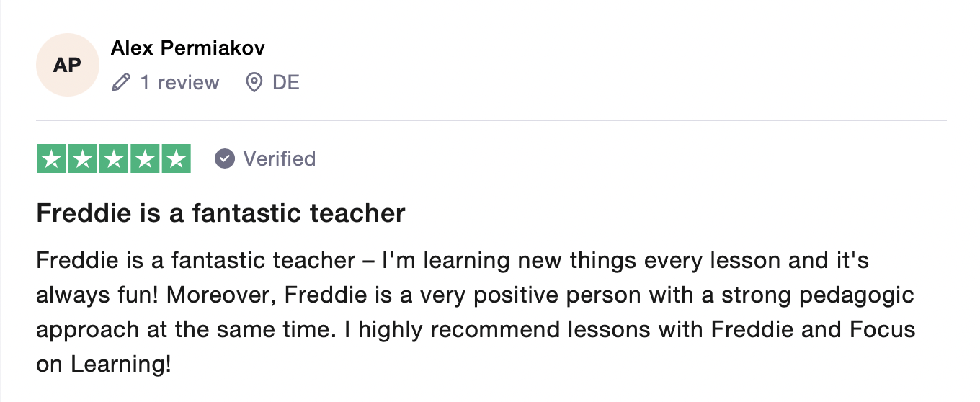Click the final line "on Learning!"
The width and height of the screenshot is (980, 402).
point(104,365)
